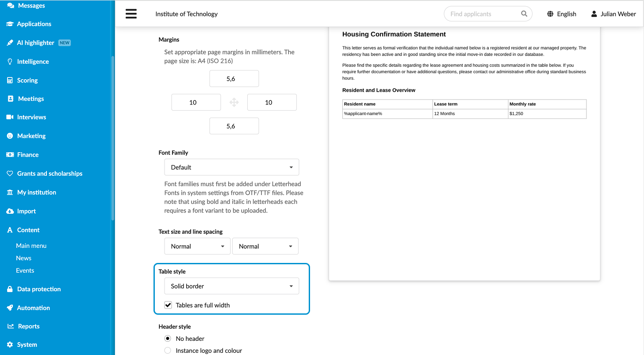This screenshot has height=355, width=644.
Task: Click the left margin field
Action: pyautogui.click(x=196, y=102)
